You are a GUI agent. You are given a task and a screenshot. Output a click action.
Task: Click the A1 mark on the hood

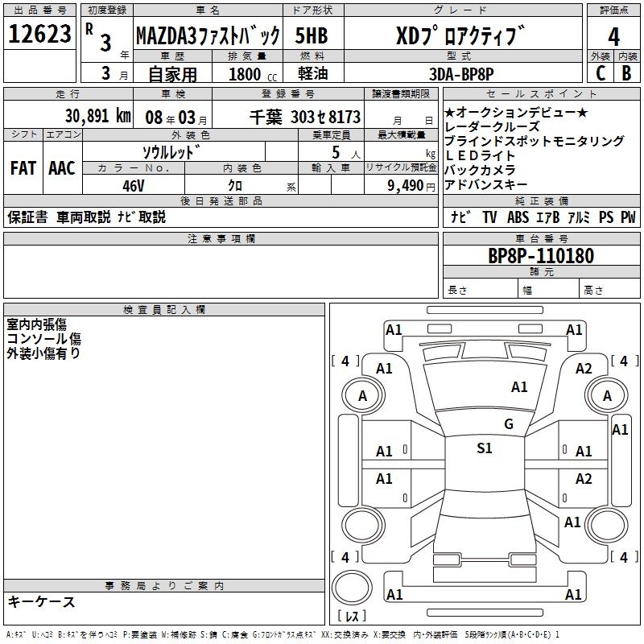519,386
